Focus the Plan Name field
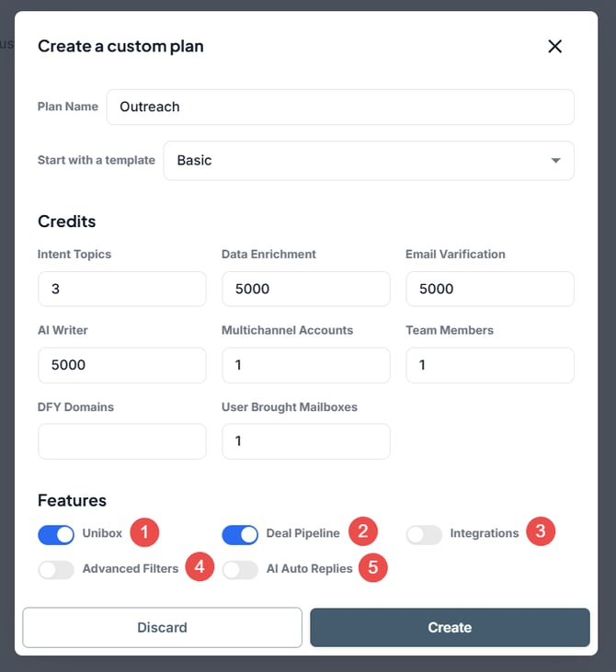This screenshot has height=672, width=616. (x=340, y=107)
